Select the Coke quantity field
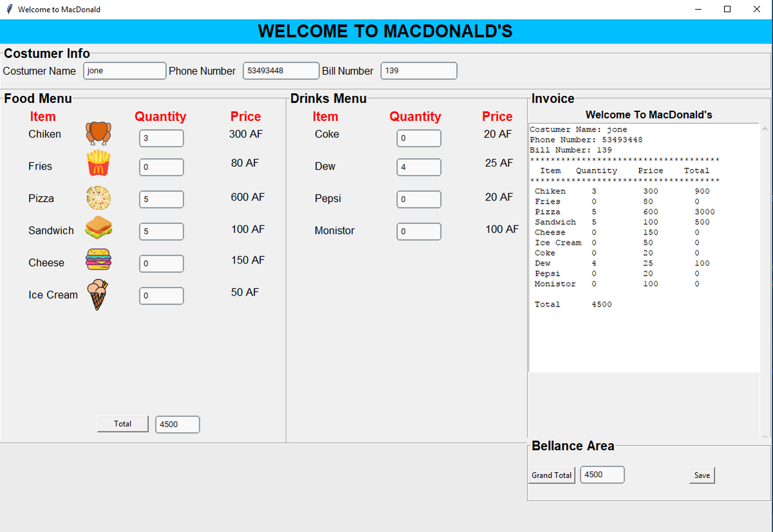The width and height of the screenshot is (773, 532). coord(419,138)
